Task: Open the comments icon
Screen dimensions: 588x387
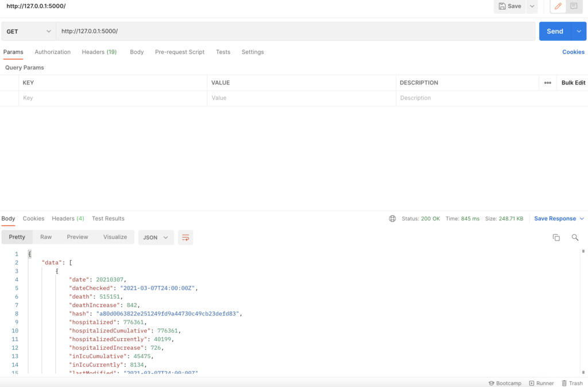Action: 574,6
